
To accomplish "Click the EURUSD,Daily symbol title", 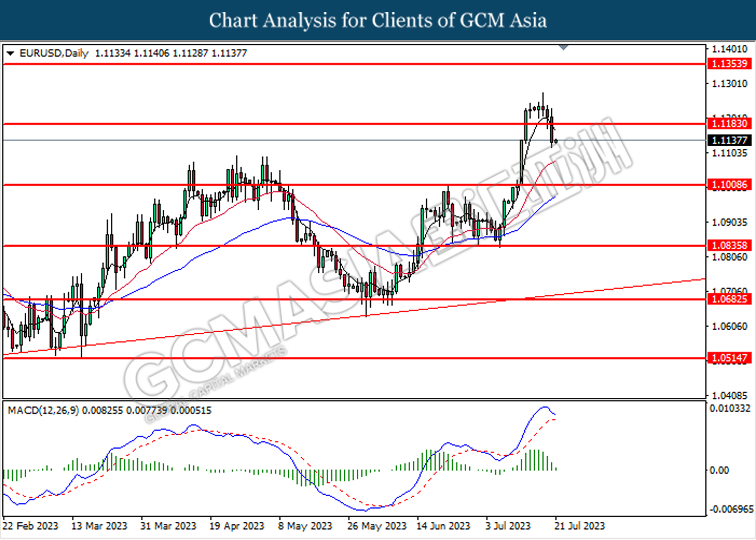I will point(54,53).
